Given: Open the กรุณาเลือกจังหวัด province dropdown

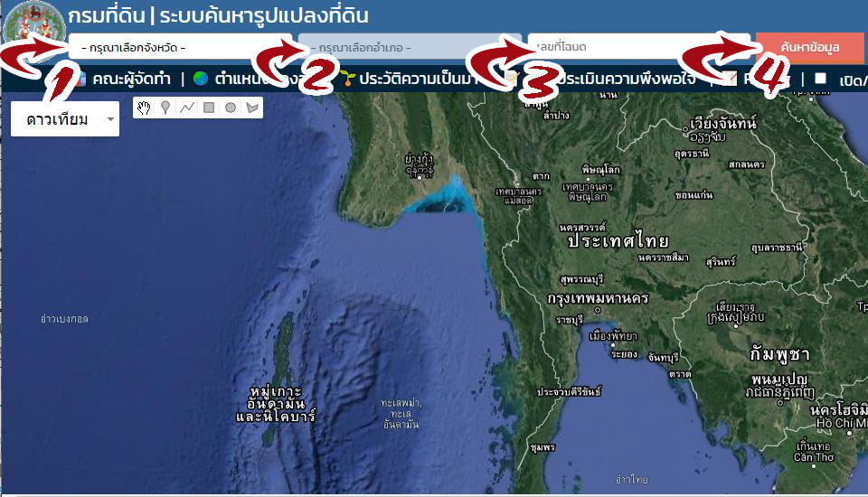Looking at the screenshot, I should click(180, 48).
